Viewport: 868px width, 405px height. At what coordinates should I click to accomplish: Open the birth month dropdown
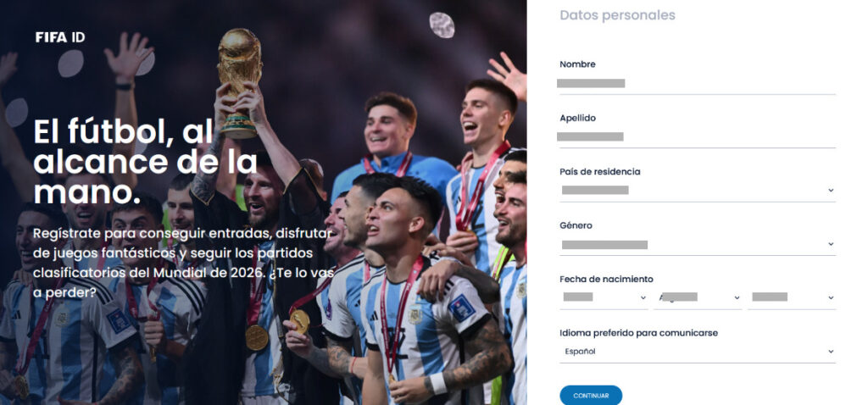698,297
